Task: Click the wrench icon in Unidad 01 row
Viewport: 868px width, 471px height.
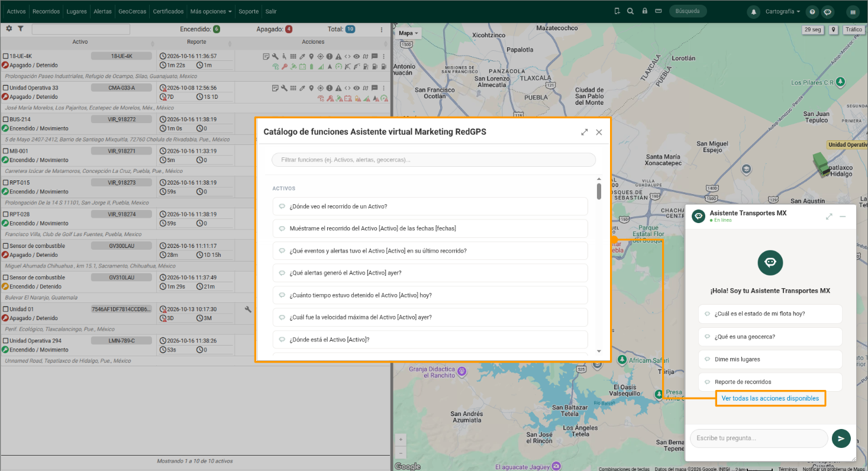Action: (x=248, y=309)
